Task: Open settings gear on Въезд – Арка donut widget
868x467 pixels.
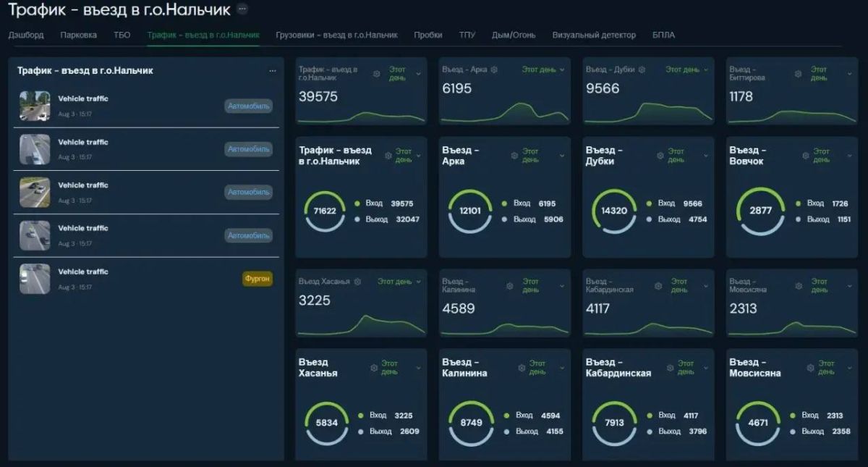Action: coord(514,155)
